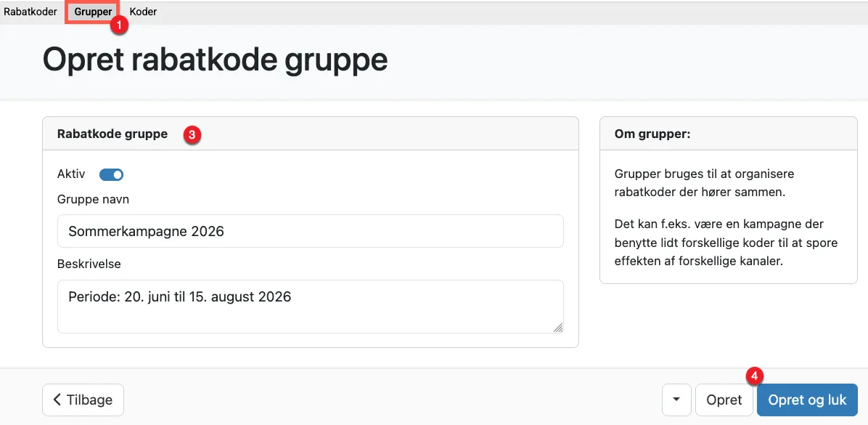
Task: Toggle the group's active status off
Action: [x=112, y=174]
